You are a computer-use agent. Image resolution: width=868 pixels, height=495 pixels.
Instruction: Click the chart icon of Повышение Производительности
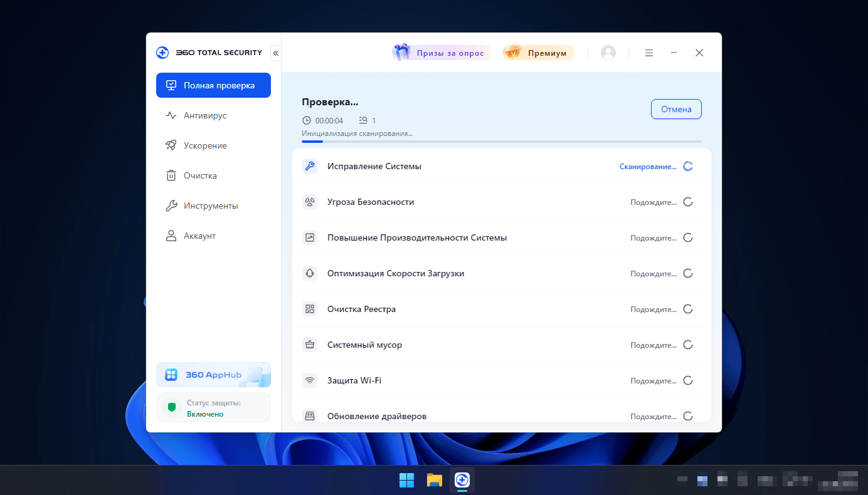click(x=310, y=237)
